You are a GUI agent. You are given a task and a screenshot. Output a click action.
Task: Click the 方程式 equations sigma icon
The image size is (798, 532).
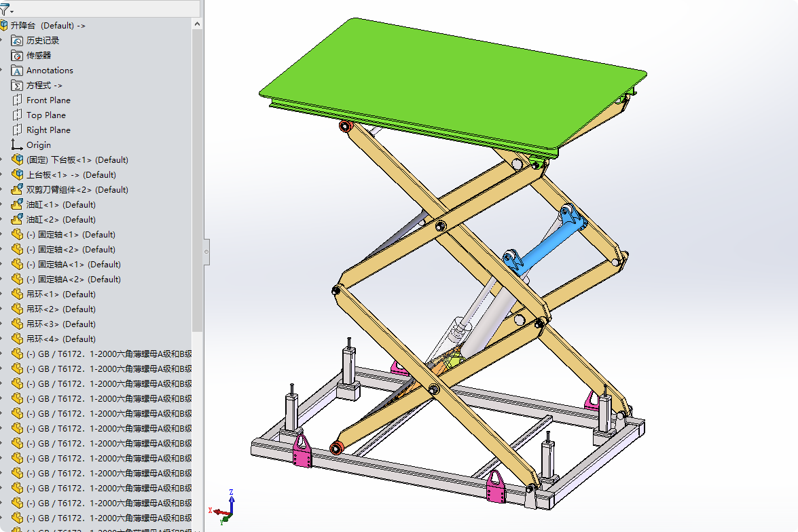click(17, 85)
